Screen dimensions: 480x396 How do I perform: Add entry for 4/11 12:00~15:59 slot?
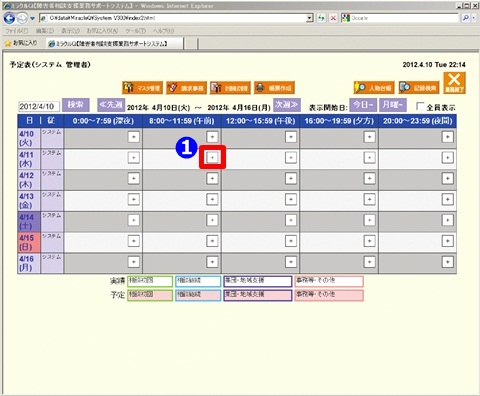(x=291, y=157)
